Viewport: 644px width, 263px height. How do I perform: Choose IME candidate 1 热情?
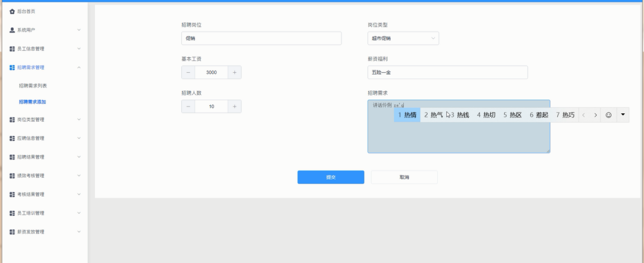coord(407,115)
